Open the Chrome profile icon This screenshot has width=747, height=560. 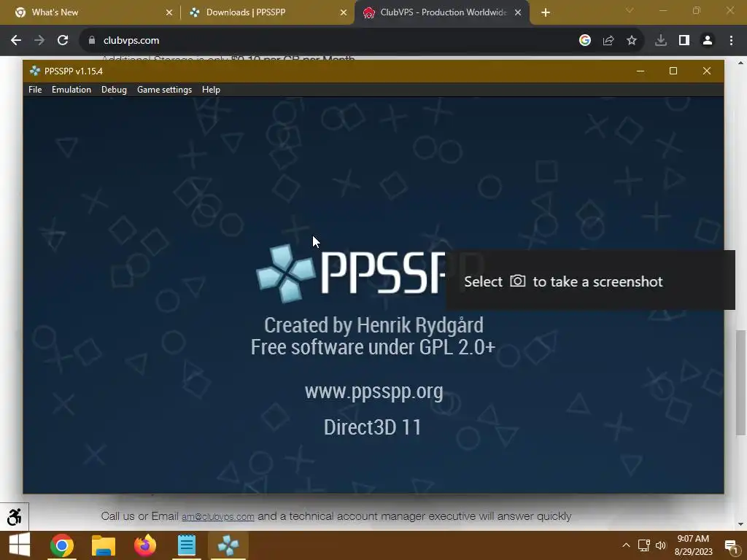708,41
